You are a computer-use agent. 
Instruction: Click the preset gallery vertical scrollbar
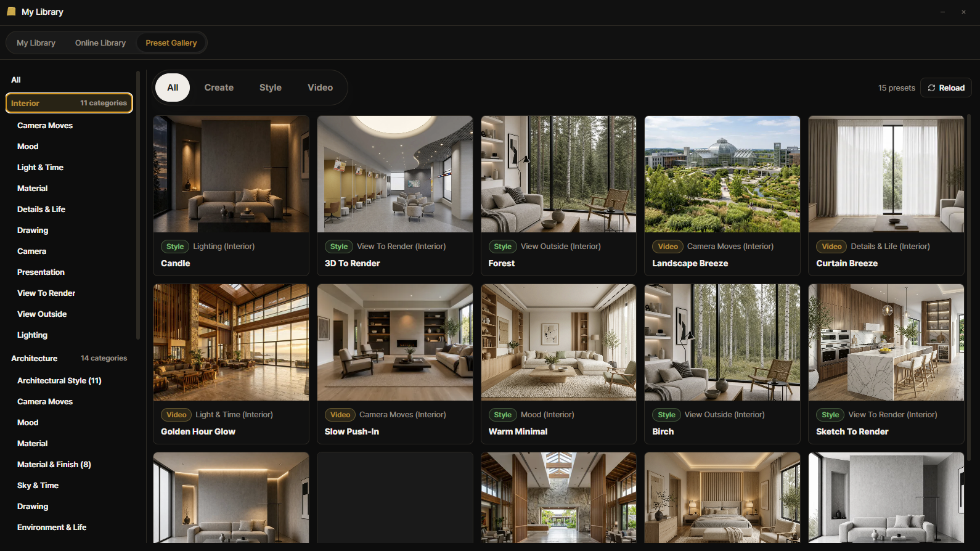click(969, 287)
